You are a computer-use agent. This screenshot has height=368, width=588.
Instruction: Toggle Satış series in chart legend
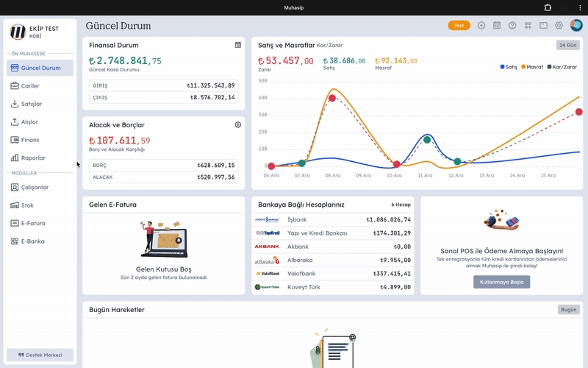[509, 67]
